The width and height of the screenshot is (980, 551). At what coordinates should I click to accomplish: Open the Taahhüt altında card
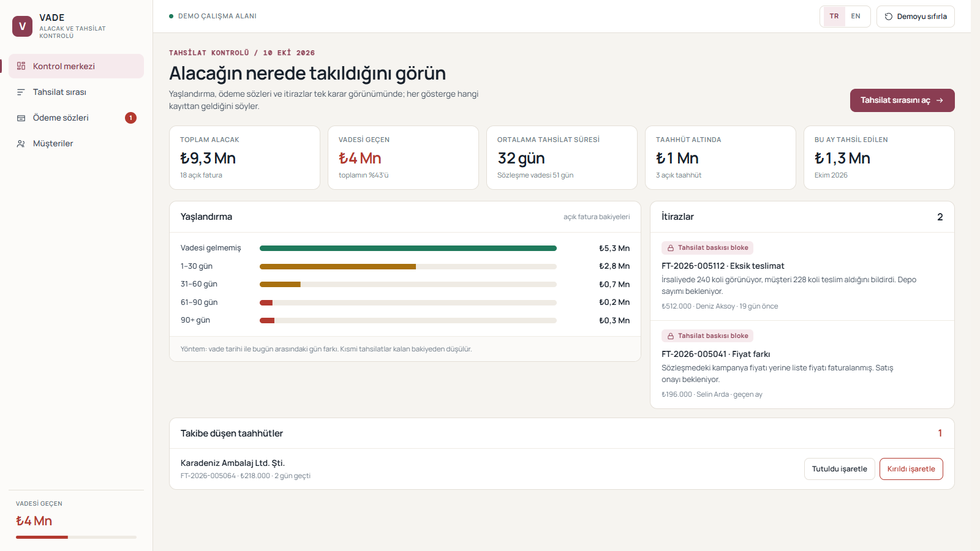point(720,157)
